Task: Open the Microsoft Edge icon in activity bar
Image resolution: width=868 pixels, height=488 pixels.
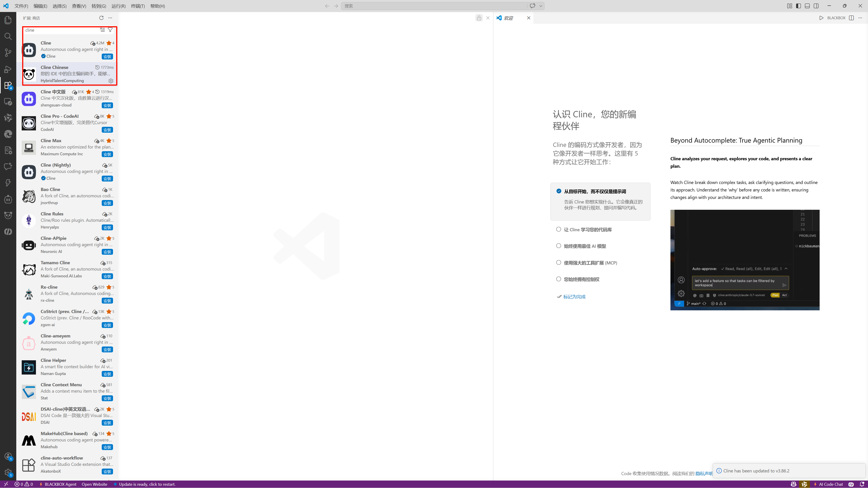Action: click(x=8, y=134)
